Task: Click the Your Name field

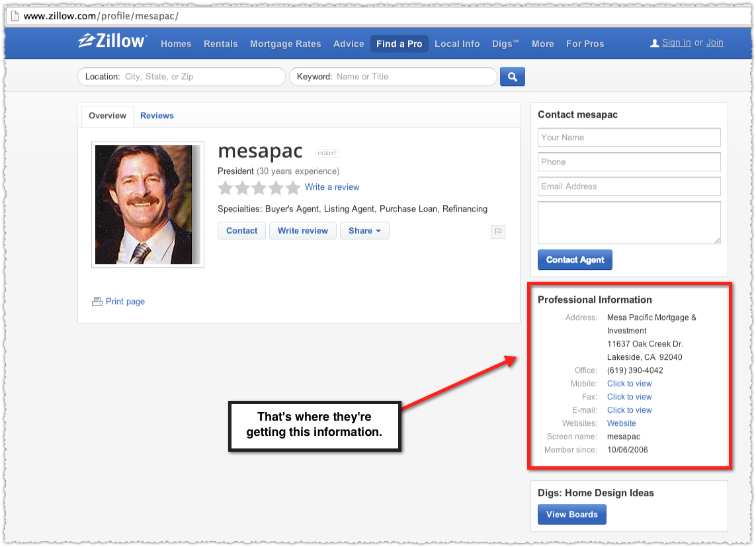Action: (x=629, y=138)
